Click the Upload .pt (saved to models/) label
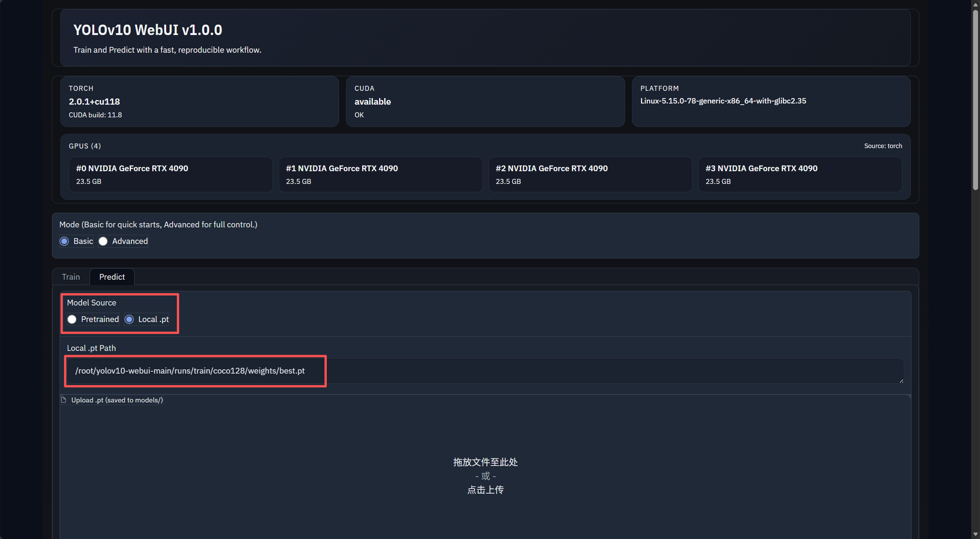The image size is (980, 539). coord(117,400)
